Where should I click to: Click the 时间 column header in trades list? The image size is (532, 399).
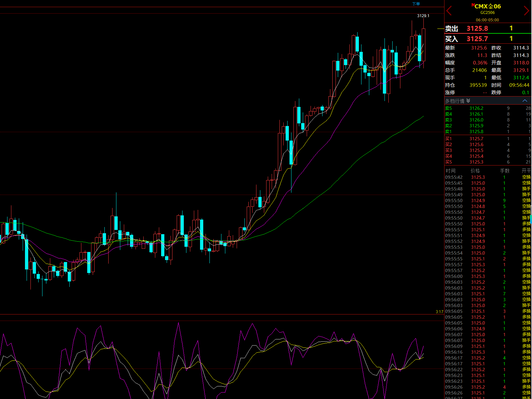coord(450,171)
